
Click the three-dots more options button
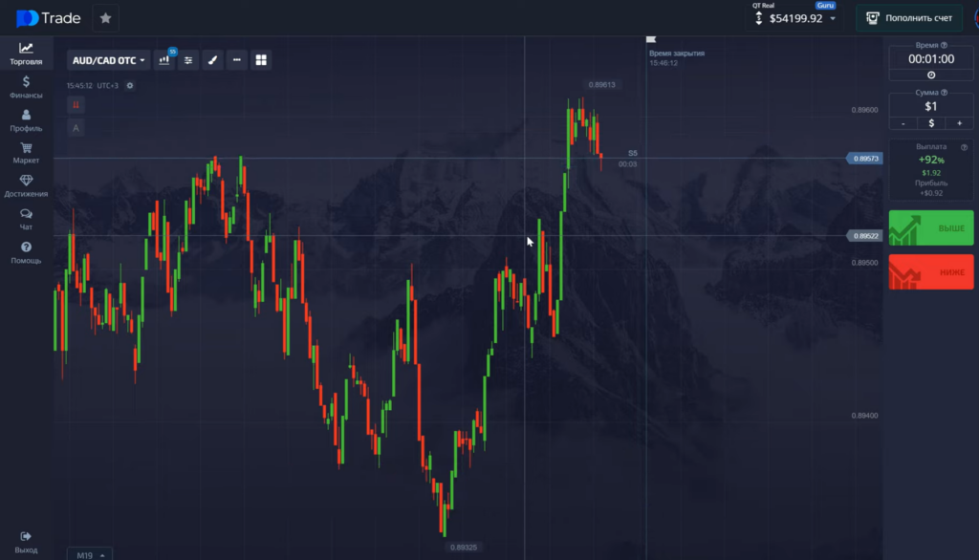[x=236, y=60]
